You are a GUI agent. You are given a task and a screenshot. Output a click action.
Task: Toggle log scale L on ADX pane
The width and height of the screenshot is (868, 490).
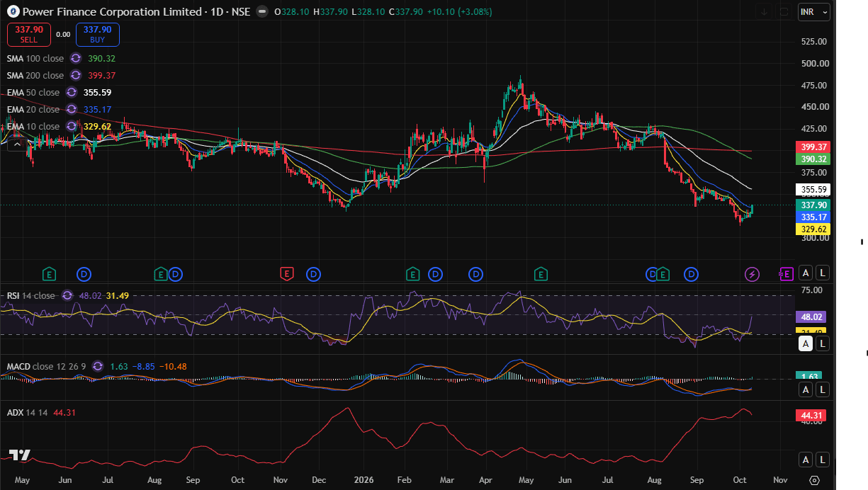pyautogui.click(x=822, y=460)
